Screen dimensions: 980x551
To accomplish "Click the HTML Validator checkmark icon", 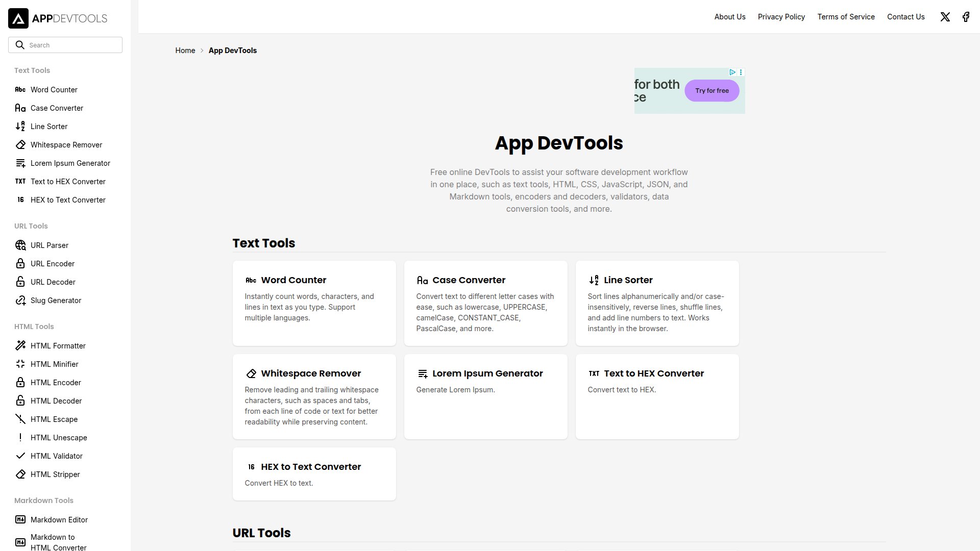I will coord(20,456).
